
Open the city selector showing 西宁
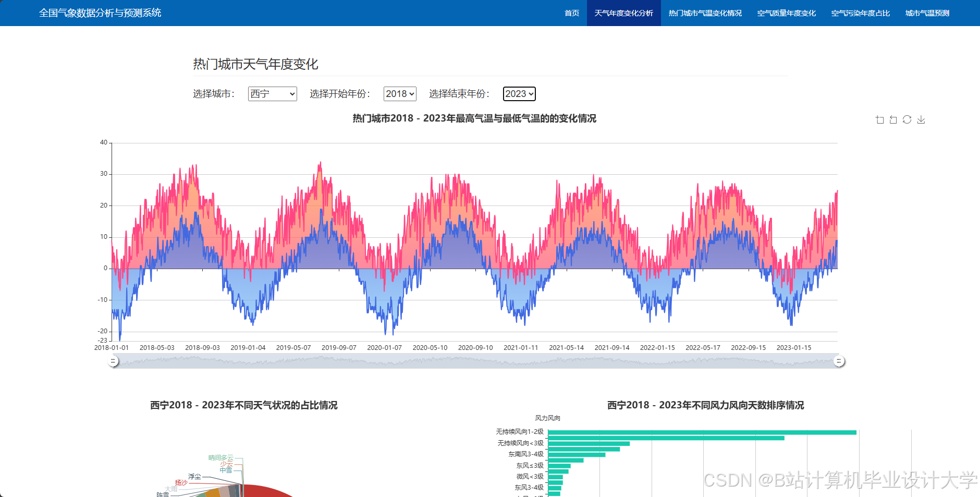(x=272, y=94)
